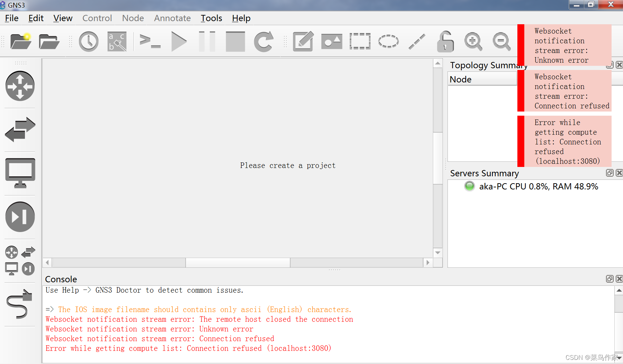Open the Help menu

[x=241, y=18]
